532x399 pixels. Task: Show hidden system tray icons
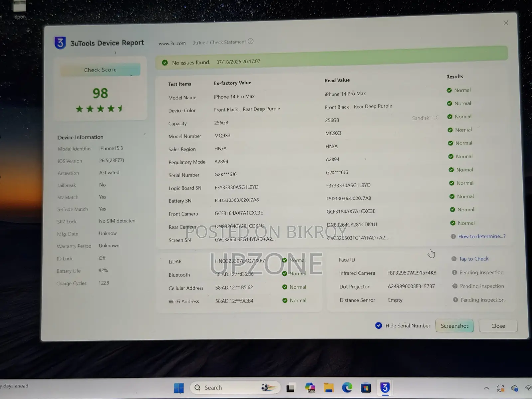pos(486,388)
